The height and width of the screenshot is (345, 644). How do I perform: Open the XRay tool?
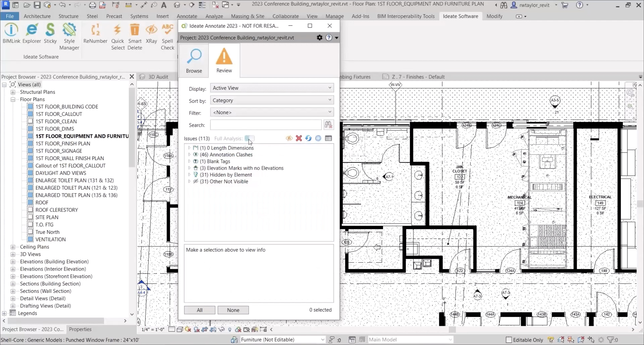pyautogui.click(x=151, y=33)
